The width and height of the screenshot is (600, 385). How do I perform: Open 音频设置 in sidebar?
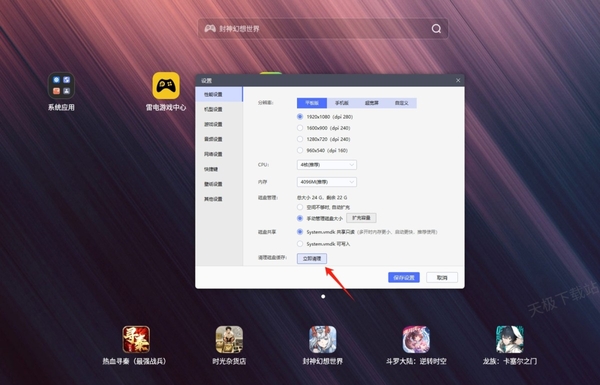219,139
